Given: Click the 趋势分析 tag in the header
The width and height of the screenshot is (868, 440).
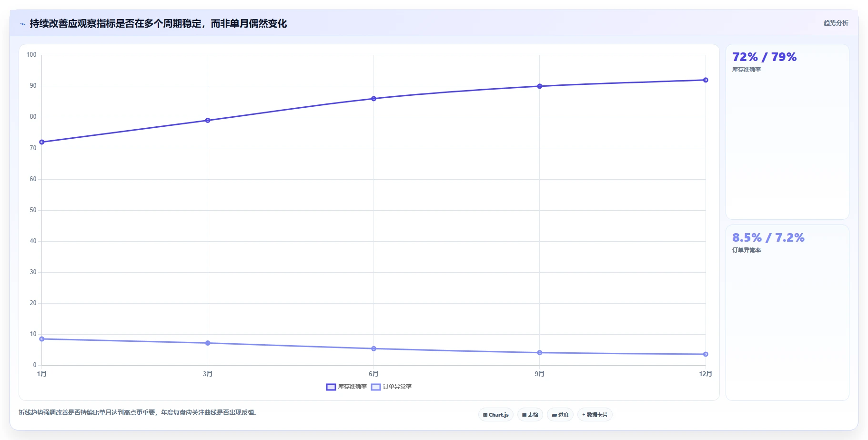Looking at the screenshot, I should pos(836,23).
